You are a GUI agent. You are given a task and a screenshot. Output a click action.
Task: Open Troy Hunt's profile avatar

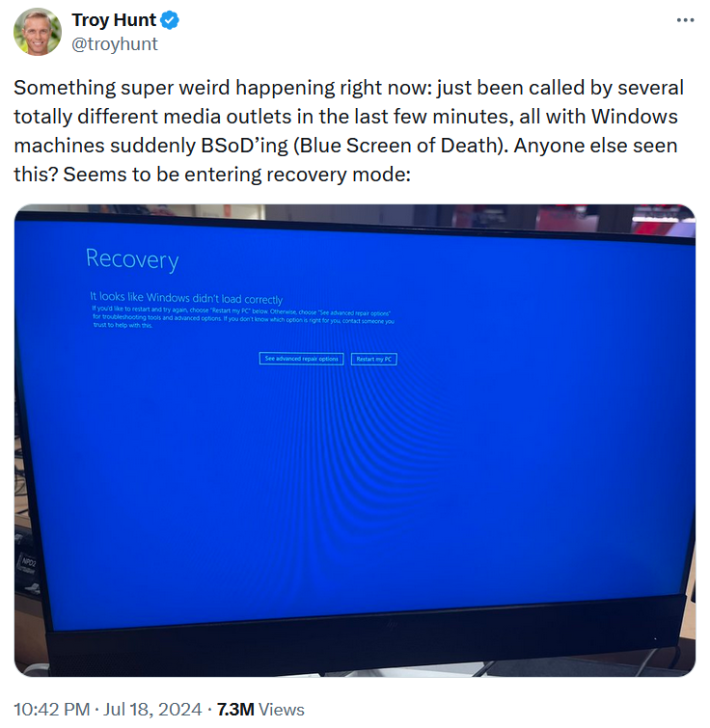coord(37,32)
